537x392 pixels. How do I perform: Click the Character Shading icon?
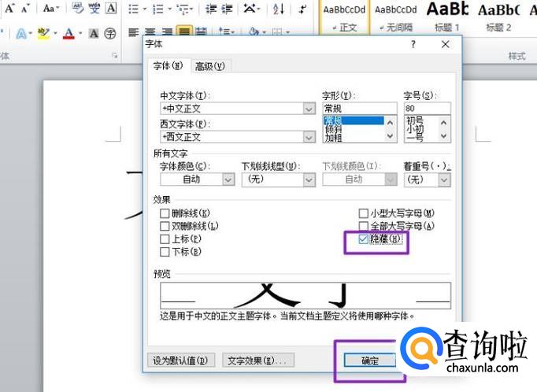click(x=94, y=34)
